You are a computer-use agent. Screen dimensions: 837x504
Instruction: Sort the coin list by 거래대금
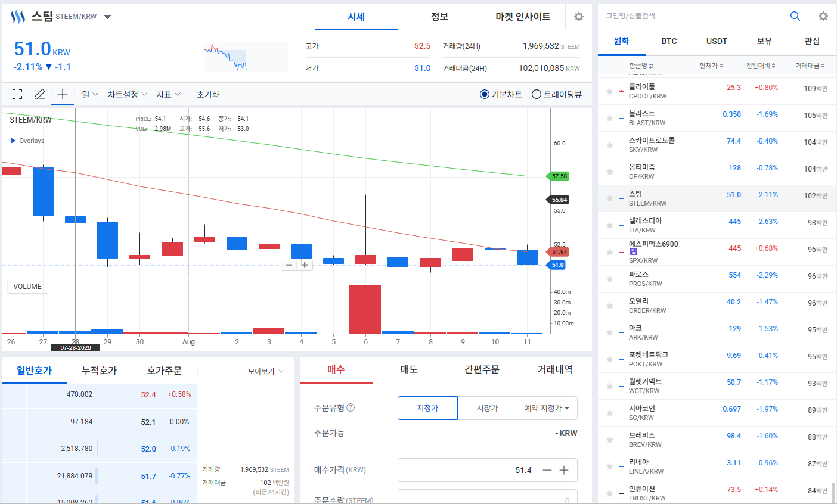pos(810,66)
